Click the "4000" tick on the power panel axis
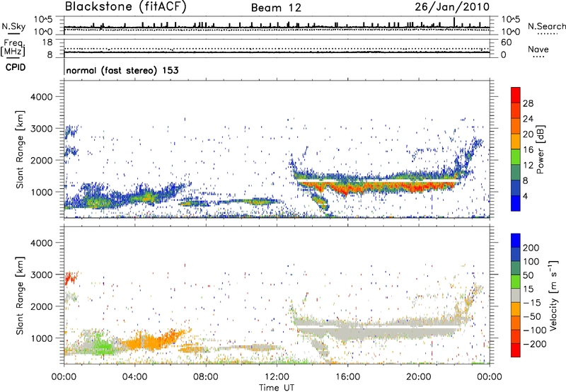 41,97
